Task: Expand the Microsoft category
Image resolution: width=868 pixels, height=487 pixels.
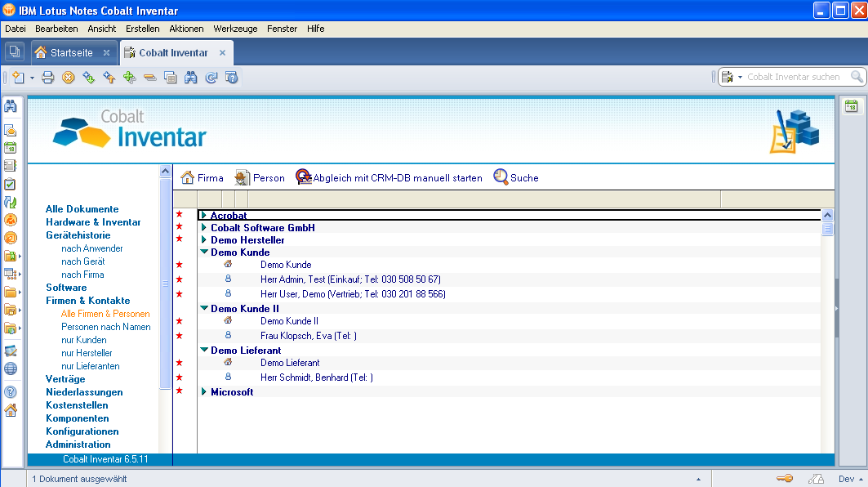Action: pos(203,391)
